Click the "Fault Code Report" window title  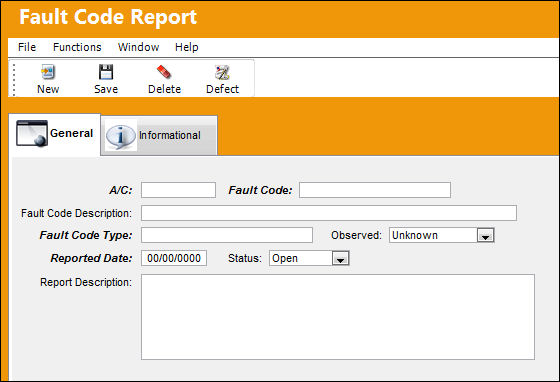point(108,17)
